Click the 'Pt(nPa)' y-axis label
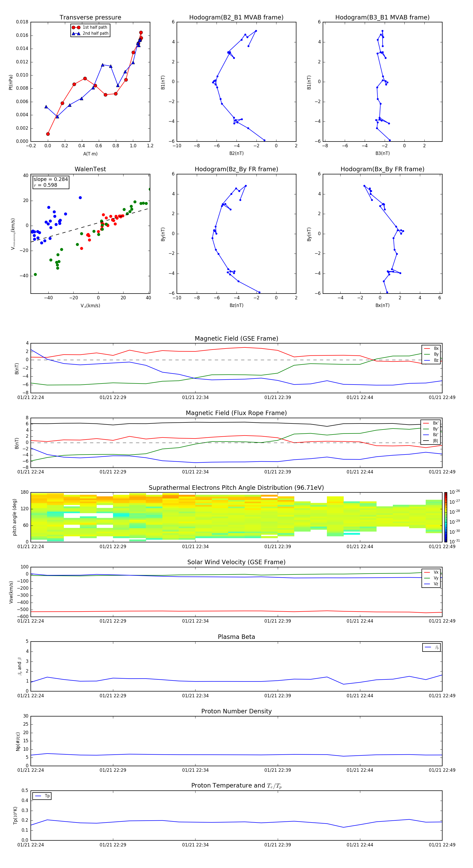 (11, 82)
